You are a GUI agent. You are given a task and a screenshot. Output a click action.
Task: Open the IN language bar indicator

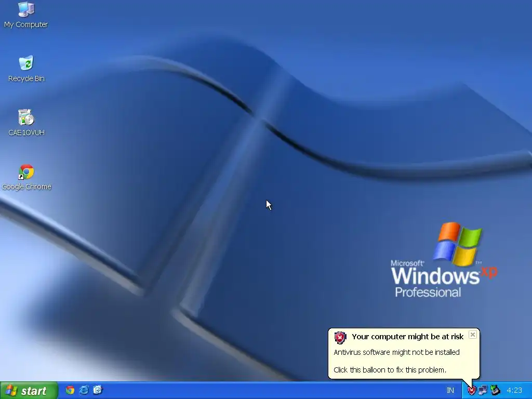pyautogui.click(x=450, y=391)
